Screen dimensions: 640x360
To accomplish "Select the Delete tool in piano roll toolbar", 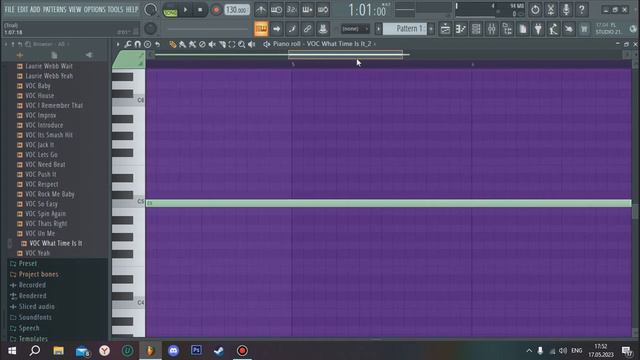I will (202, 44).
